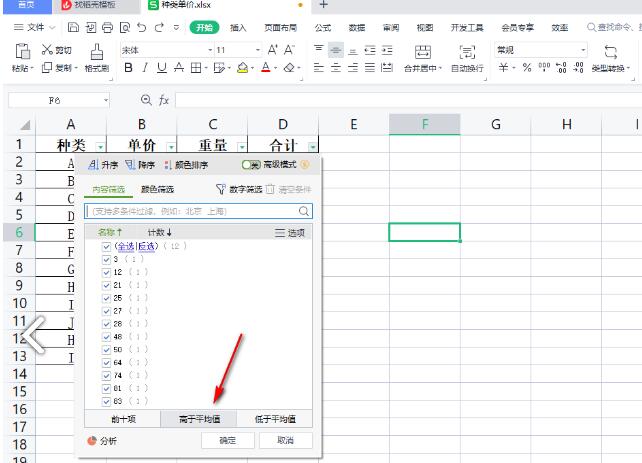Open the 种类 column filter dropdown
642x463 pixels.
click(x=100, y=147)
